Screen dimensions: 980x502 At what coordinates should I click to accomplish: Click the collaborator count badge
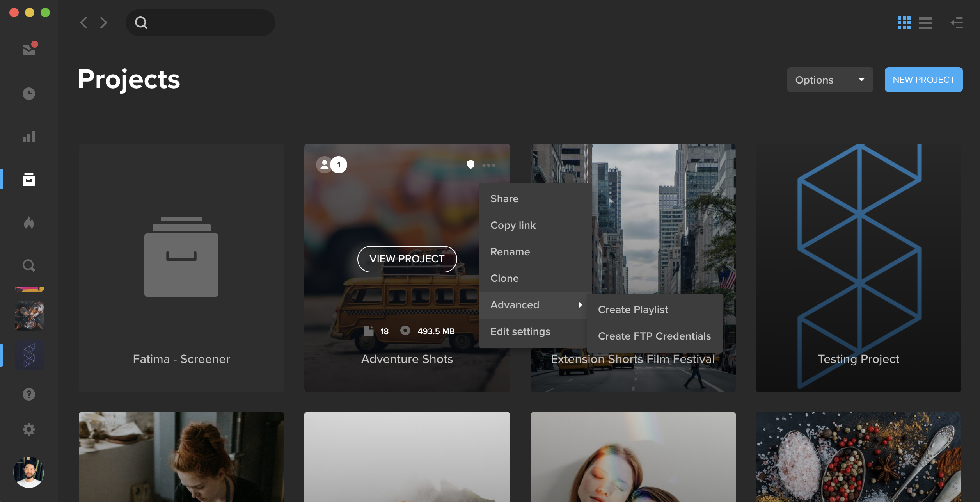pyautogui.click(x=339, y=165)
